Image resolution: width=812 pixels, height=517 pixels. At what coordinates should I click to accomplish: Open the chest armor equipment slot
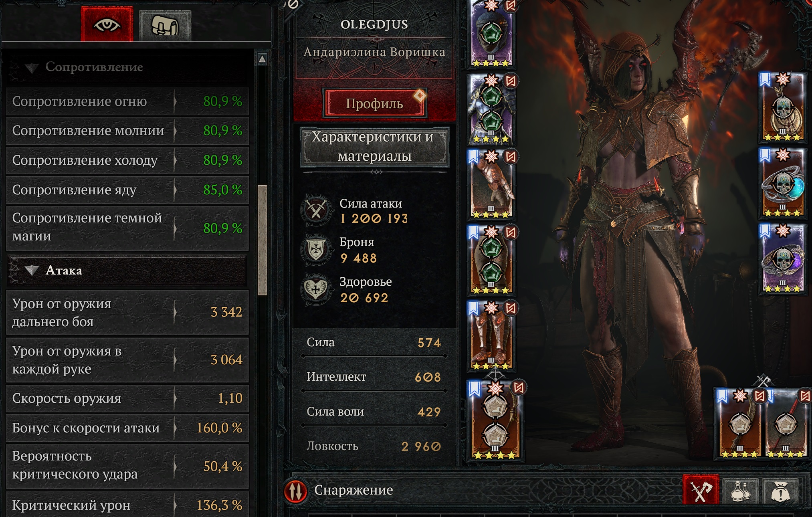pos(491,109)
